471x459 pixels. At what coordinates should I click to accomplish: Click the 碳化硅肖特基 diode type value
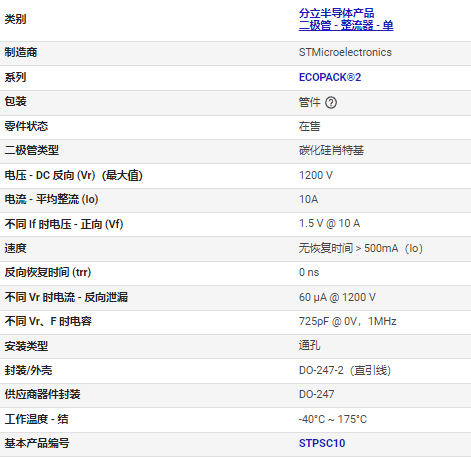point(331,150)
